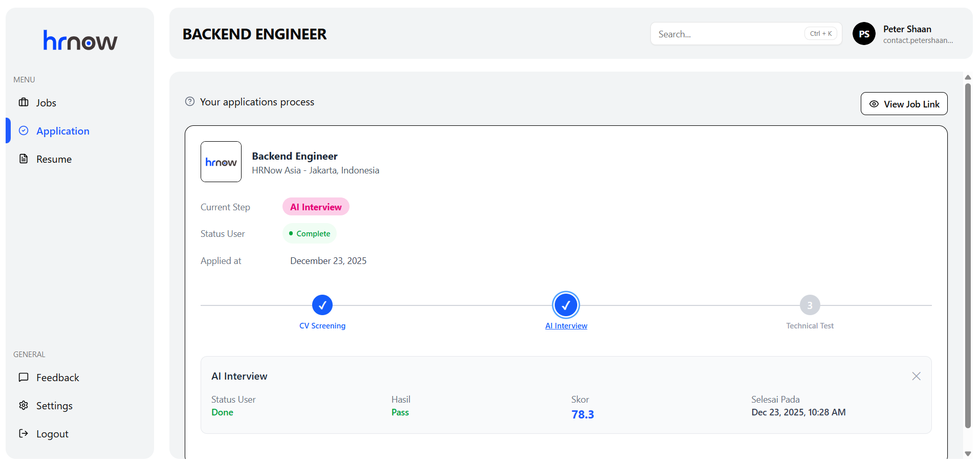This screenshot has height=463, width=980.
Task: Click the hrnow logo in sidebar
Action: point(80,40)
